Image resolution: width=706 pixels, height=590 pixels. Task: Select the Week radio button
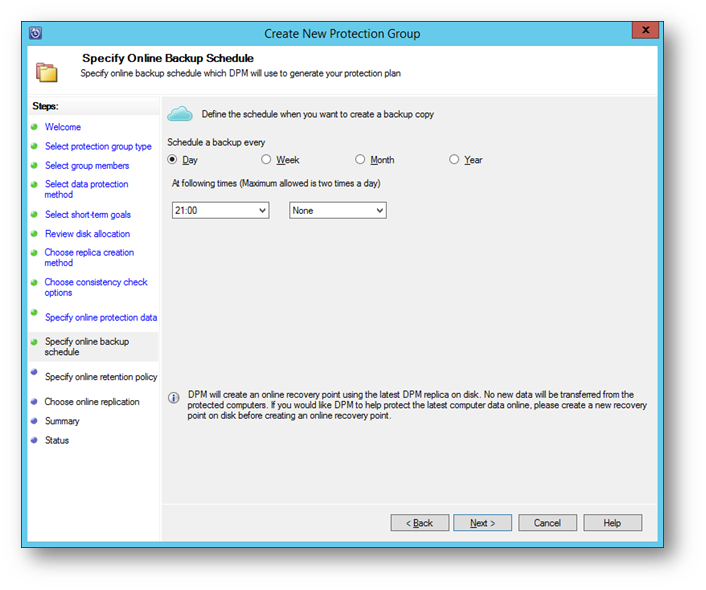pyautogui.click(x=266, y=159)
